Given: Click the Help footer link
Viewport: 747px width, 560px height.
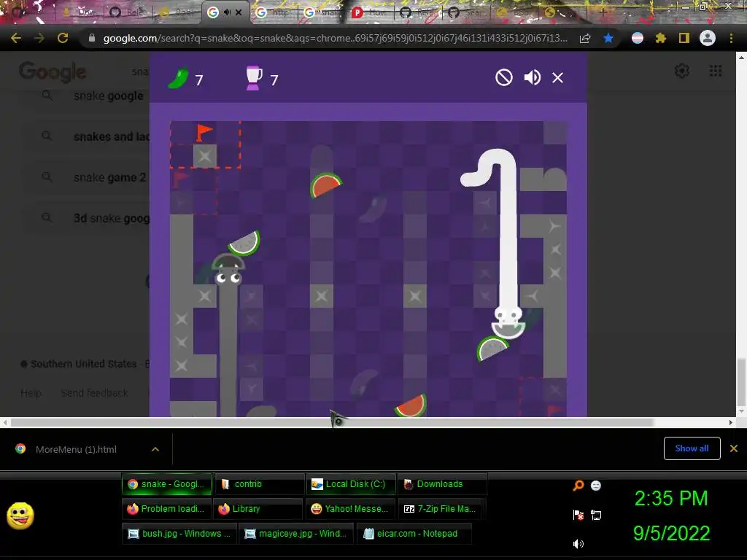Looking at the screenshot, I should [x=31, y=393].
